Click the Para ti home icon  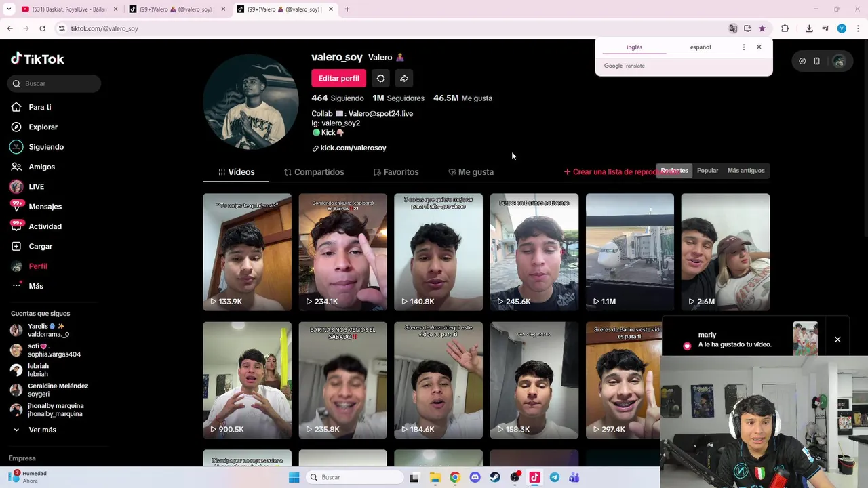pos(16,107)
